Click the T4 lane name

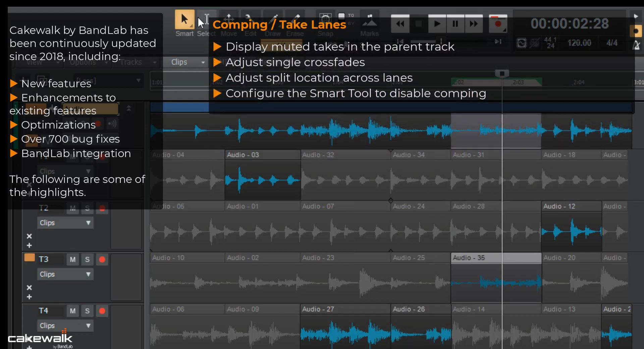pos(44,311)
